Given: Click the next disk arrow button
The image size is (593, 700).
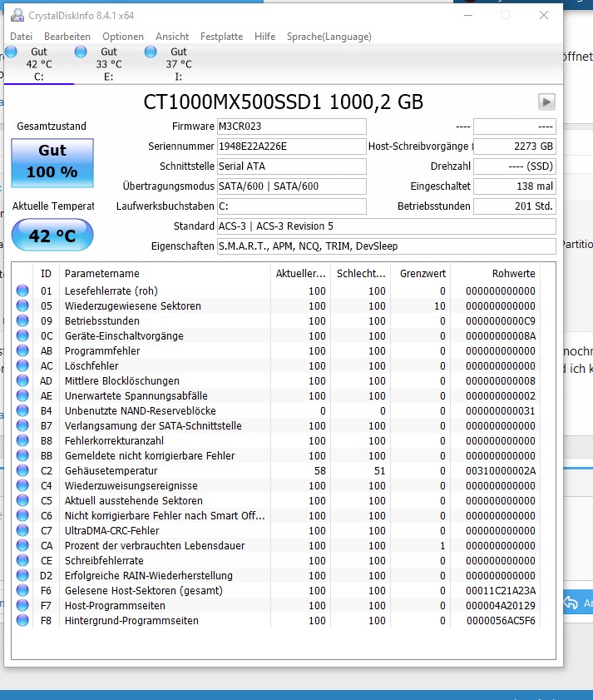Looking at the screenshot, I should point(546,102).
